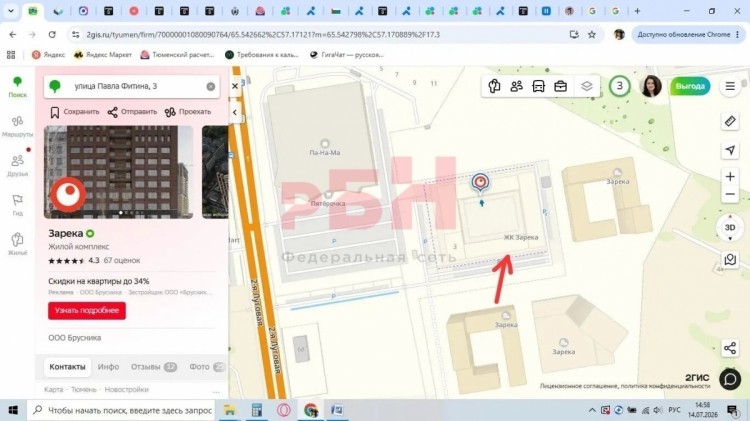The width and height of the screenshot is (750, 421).
Task: Zoom in on the map
Action: pyautogui.click(x=730, y=177)
